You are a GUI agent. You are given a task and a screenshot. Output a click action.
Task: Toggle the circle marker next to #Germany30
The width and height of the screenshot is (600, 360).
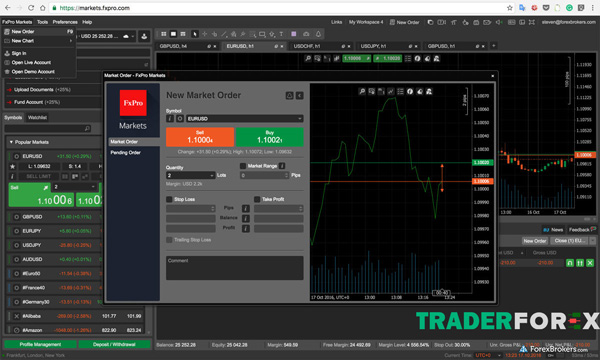[16, 302]
